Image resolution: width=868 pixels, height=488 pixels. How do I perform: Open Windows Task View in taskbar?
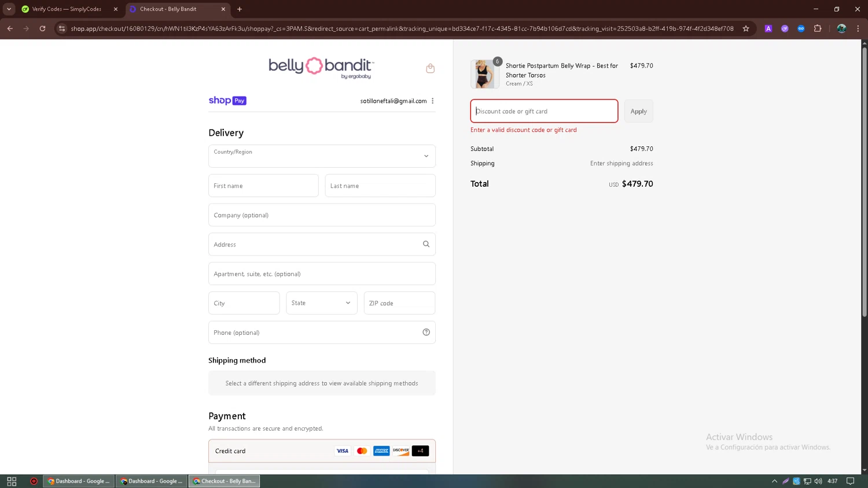12,481
